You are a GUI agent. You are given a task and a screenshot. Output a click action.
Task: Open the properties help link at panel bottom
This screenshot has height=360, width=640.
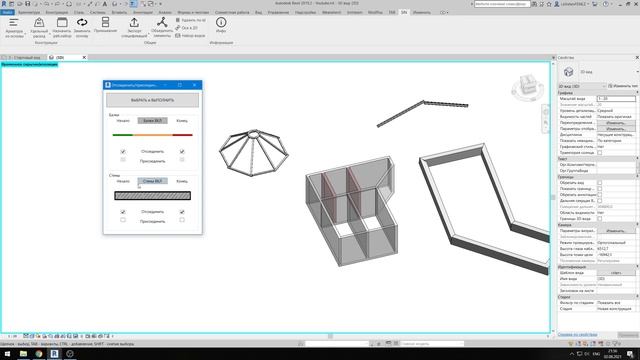pyautogui.click(x=578, y=335)
